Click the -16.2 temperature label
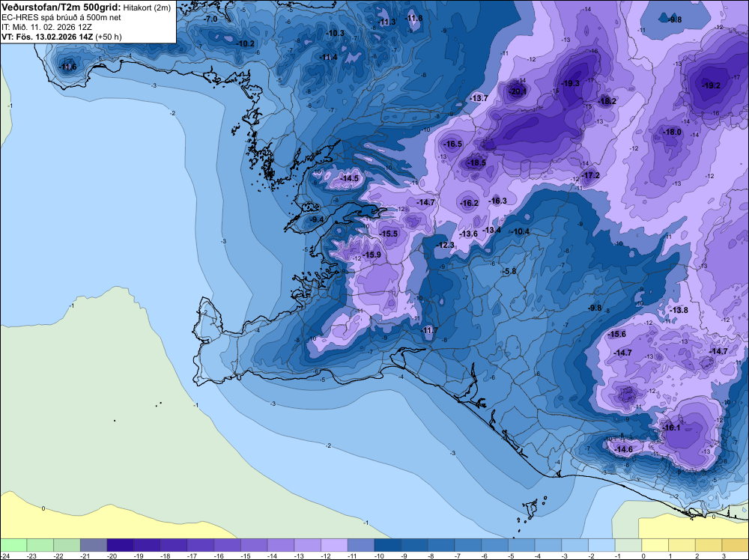This screenshot has width=749, height=560. (x=470, y=203)
